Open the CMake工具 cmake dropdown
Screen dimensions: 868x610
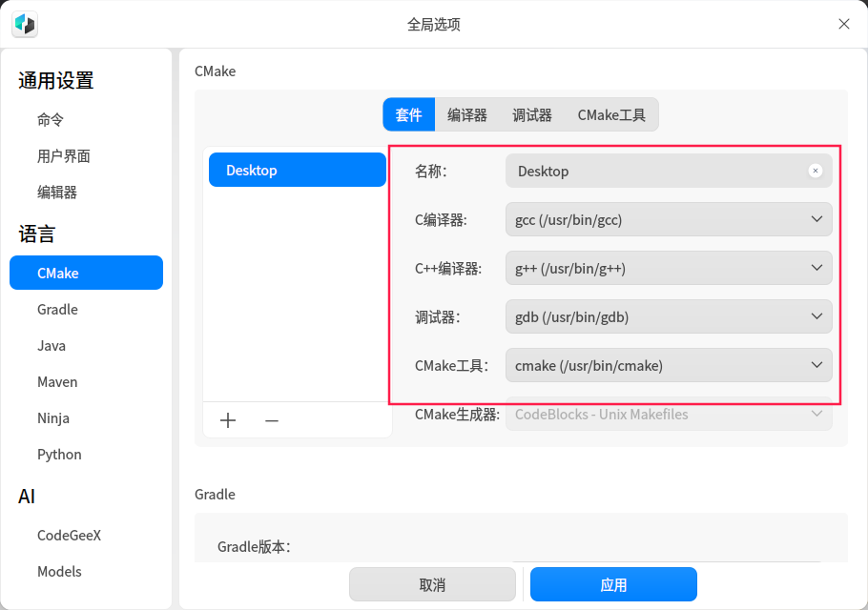[x=669, y=366]
